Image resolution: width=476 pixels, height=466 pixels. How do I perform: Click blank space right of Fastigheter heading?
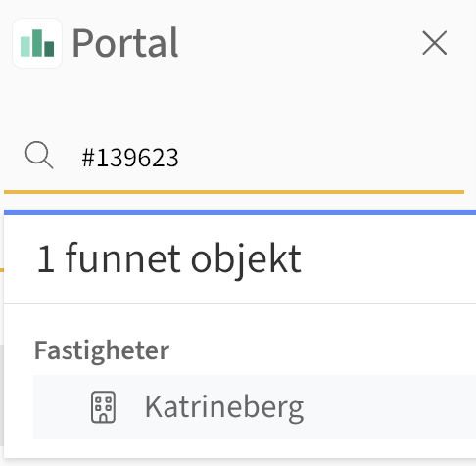(x=321, y=350)
